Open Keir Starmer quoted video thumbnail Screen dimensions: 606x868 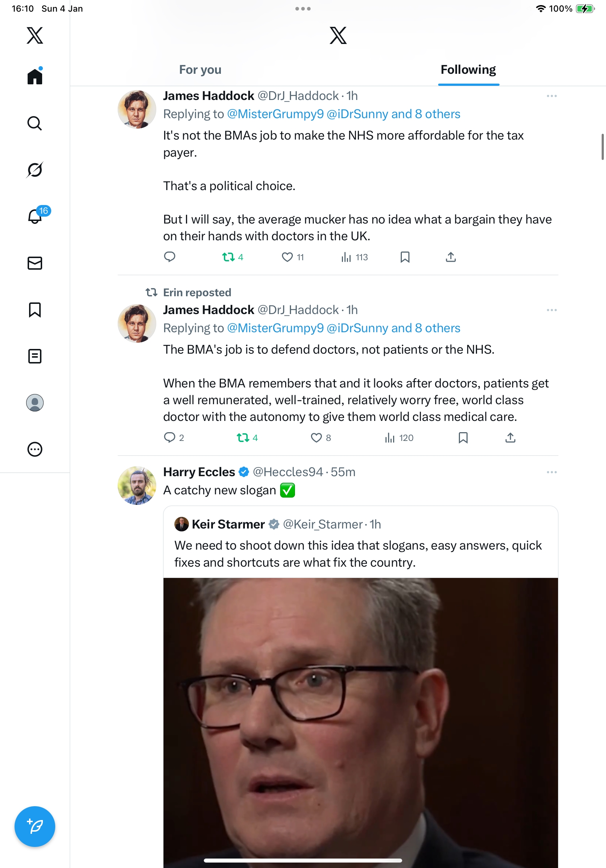(360, 723)
